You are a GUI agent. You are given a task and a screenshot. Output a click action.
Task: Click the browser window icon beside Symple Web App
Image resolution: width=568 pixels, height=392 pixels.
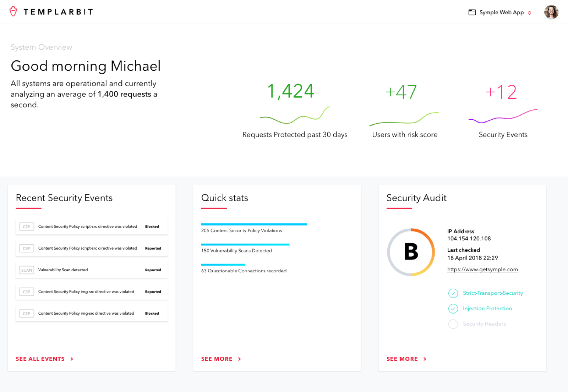(x=472, y=12)
